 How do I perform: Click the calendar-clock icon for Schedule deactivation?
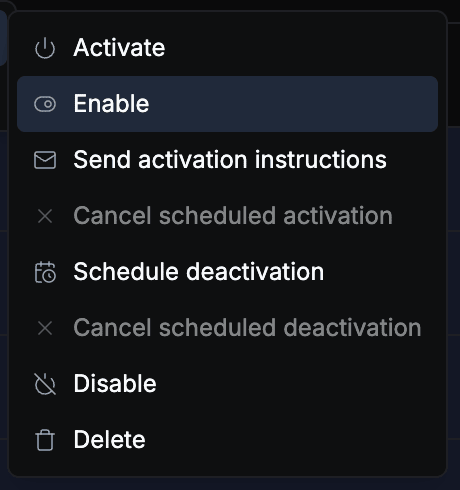(x=45, y=272)
